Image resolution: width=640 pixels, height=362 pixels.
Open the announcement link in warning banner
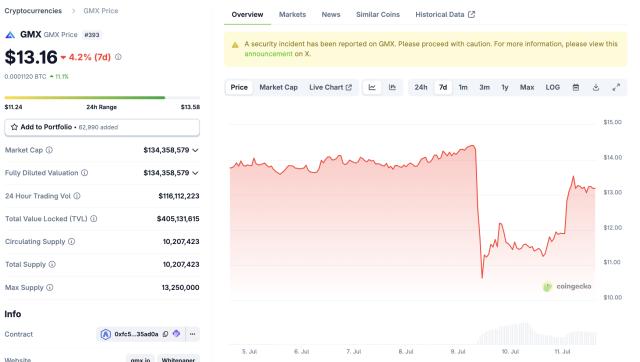(x=269, y=53)
